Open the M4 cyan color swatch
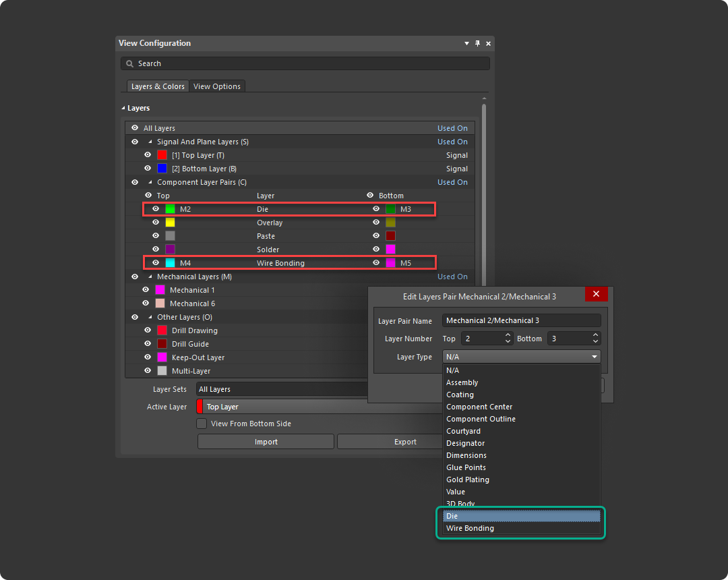Image resolution: width=728 pixels, height=580 pixels. (x=171, y=263)
